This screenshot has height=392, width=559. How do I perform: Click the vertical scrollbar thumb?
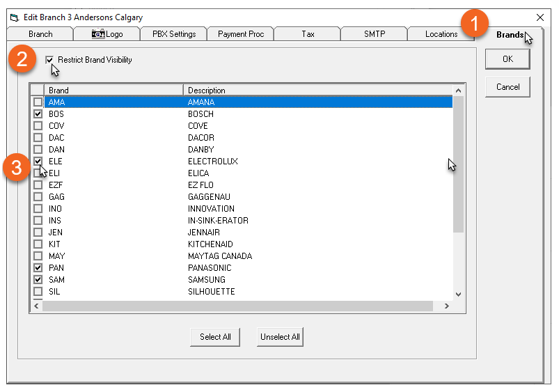coord(458,164)
